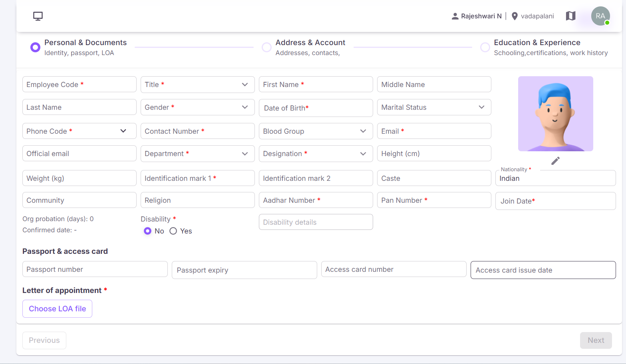Select the Address & Account step circle
The image size is (626, 364).
point(266,47)
